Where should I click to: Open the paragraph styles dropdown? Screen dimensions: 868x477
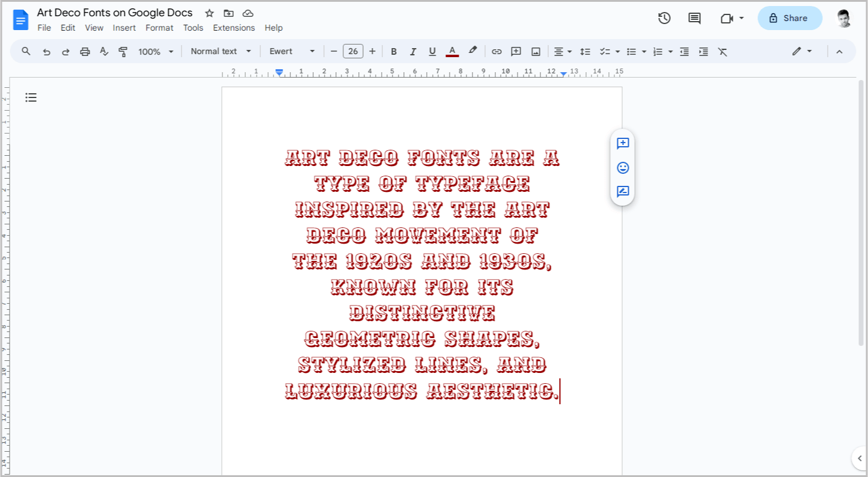[x=220, y=51]
